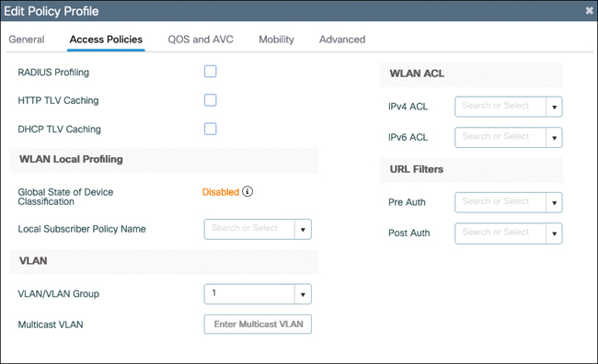Close the Edit Policy Profile dialog

click(589, 11)
